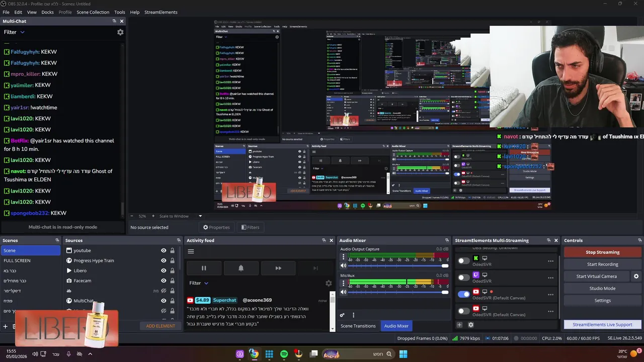Enter Studio Mode
The image size is (644, 362).
tap(603, 289)
